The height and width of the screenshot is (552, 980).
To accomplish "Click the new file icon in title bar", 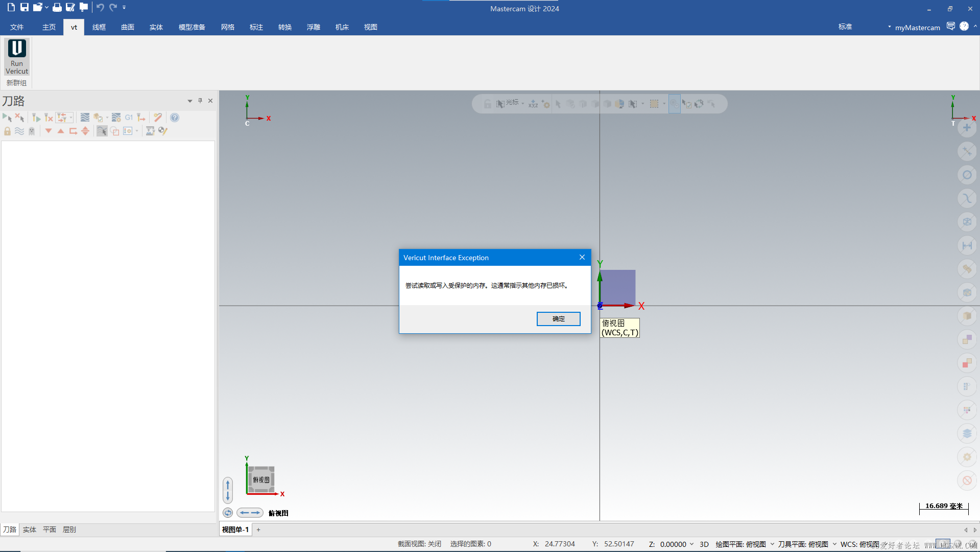I will click(11, 7).
